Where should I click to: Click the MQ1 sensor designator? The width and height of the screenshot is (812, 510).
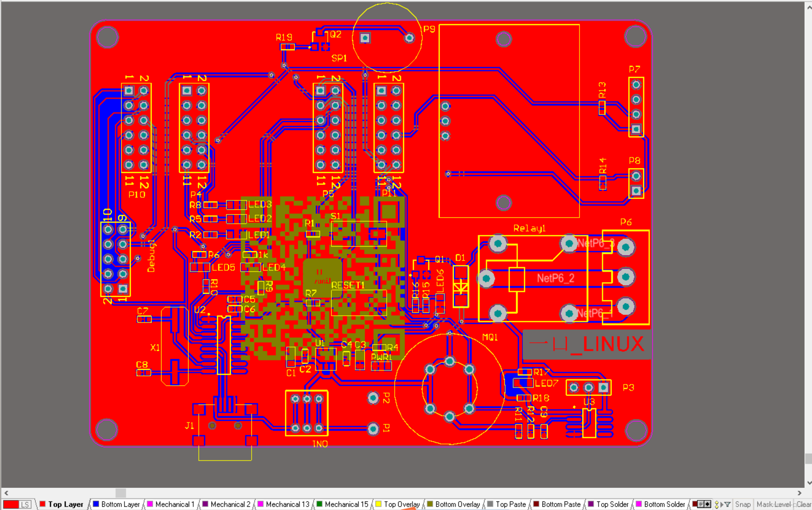(490, 337)
